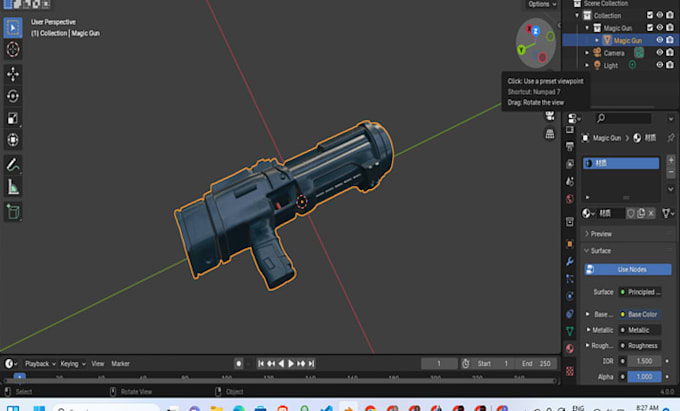Expand the Metallic sub-options

pyautogui.click(x=588, y=329)
